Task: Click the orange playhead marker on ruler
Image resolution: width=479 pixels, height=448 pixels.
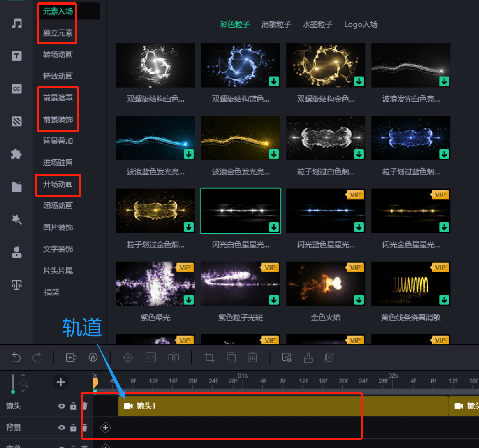Action: point(95,383)
